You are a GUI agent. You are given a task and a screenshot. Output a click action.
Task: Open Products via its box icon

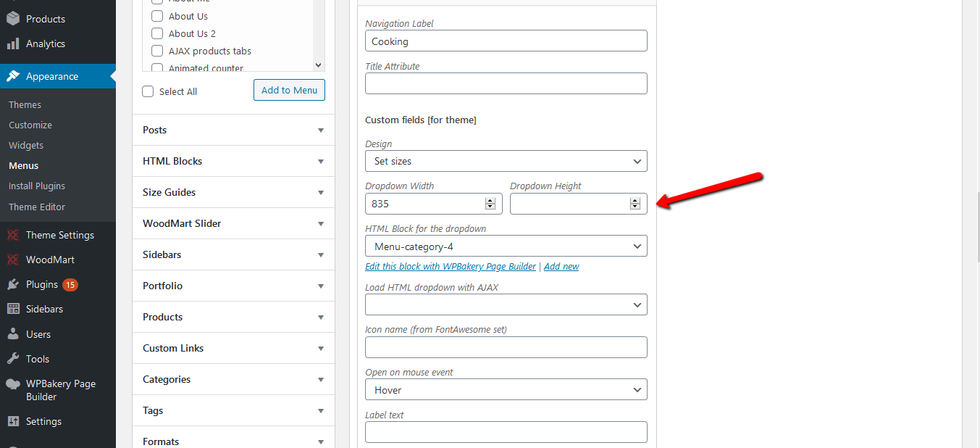(x=13, y=19)
